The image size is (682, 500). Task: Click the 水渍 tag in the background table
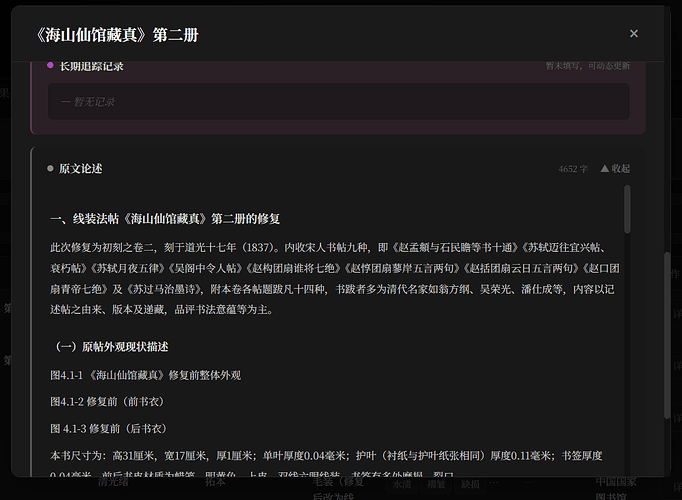[x=401, y=484]
